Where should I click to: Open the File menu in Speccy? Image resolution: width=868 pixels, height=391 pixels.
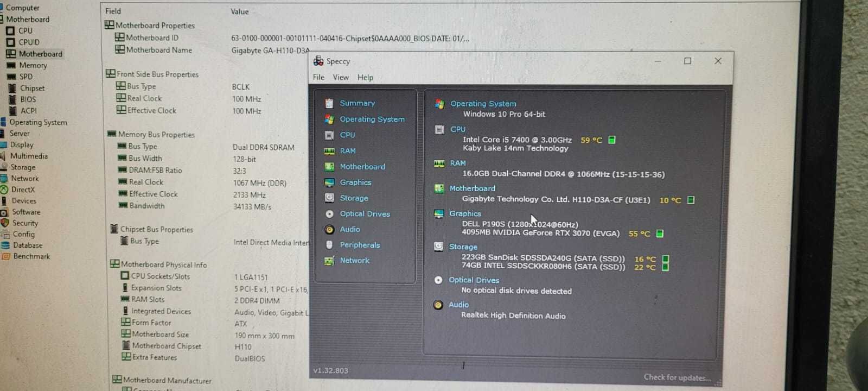[x=318, y=77]
